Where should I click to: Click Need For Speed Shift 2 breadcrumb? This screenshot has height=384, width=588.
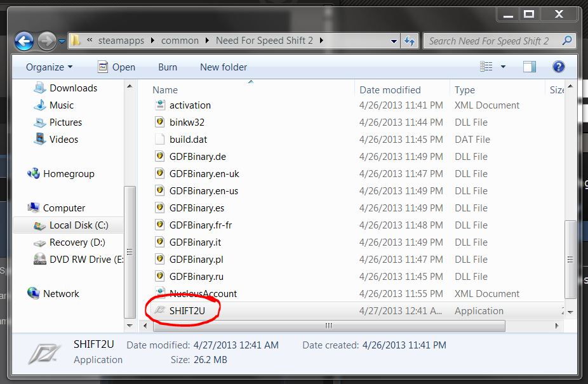coord(264,41)
